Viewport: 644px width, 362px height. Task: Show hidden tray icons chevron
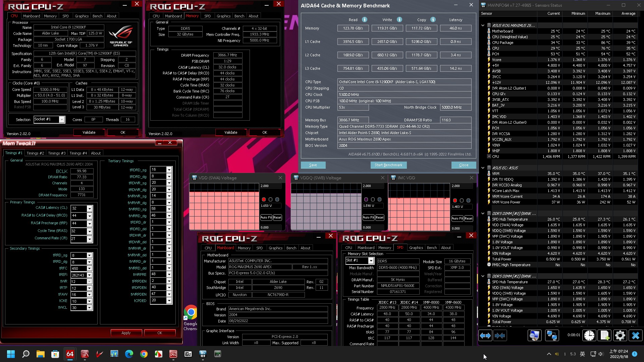pyautogui.click(x=549, y=354)
